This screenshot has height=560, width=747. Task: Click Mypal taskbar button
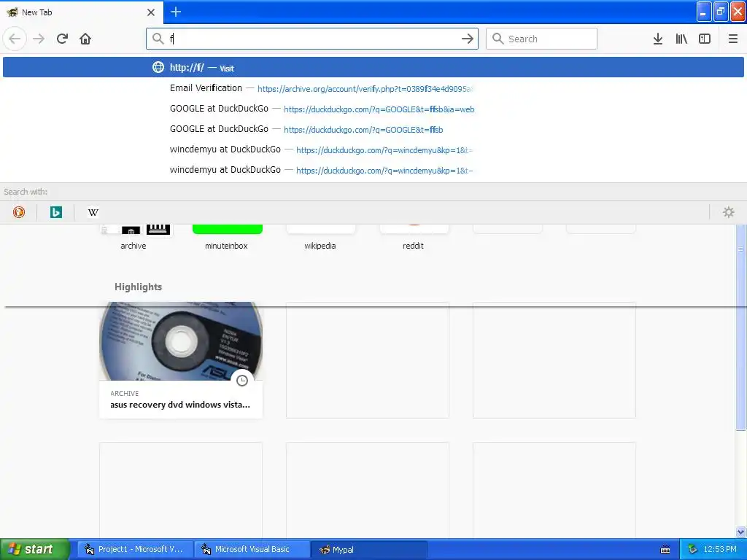click(369, 549)
